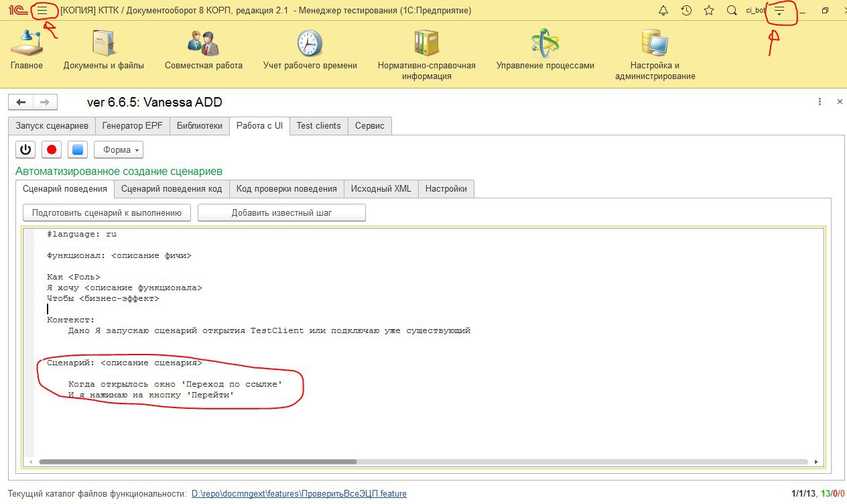Open the Главное section

coord(27,50)
